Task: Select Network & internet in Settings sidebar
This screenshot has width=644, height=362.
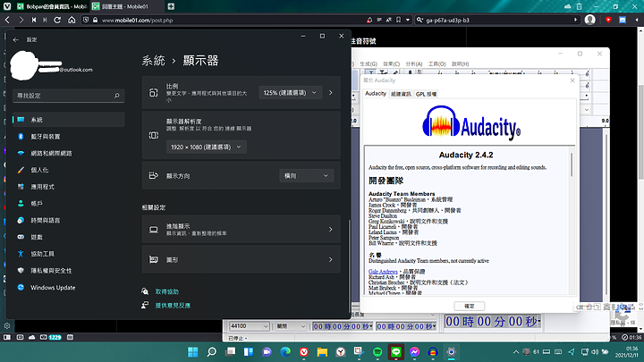Action: (x=68, y=153)
